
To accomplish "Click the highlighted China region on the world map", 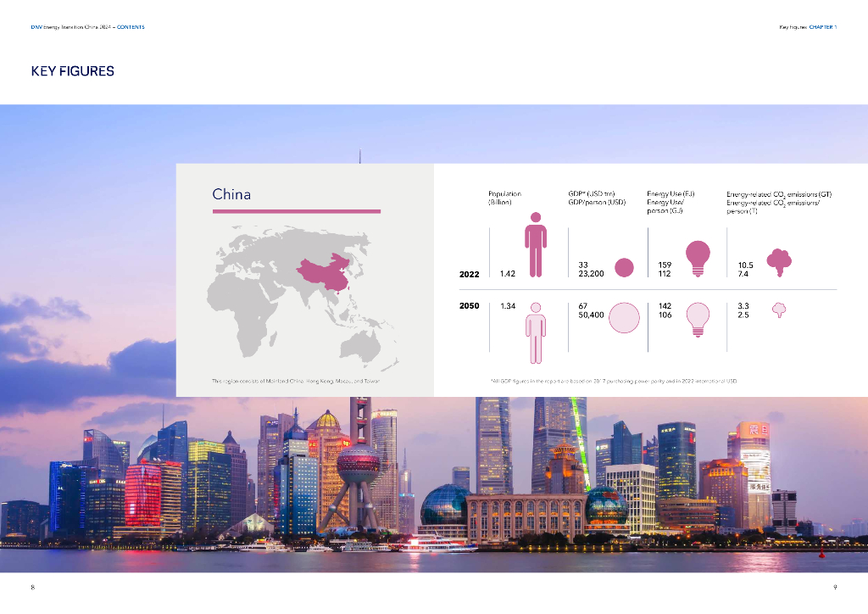I will pos(324,272).
